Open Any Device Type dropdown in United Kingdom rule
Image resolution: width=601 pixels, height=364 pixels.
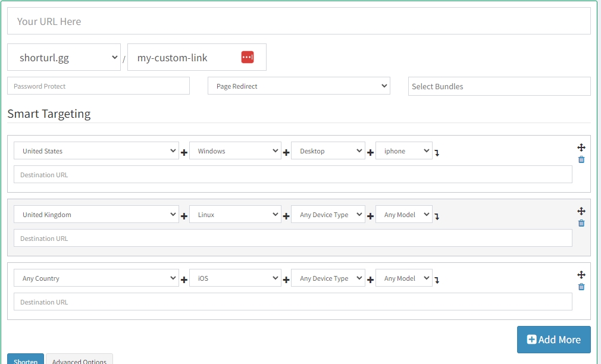point(328,214)
